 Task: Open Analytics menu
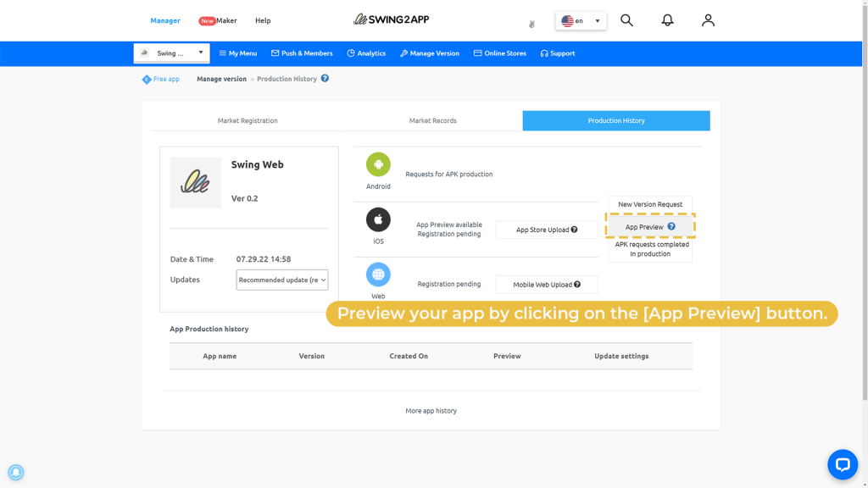tap(366, 53)
